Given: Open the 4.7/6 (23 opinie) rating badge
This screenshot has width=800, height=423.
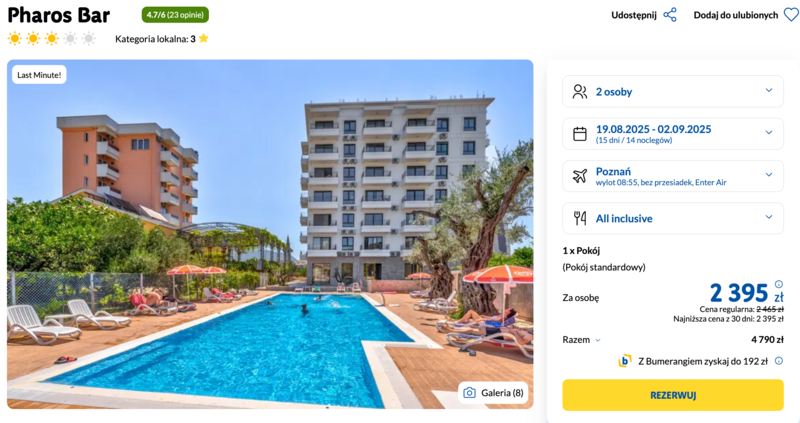Looking at the screenshot, I should [175, 15].
